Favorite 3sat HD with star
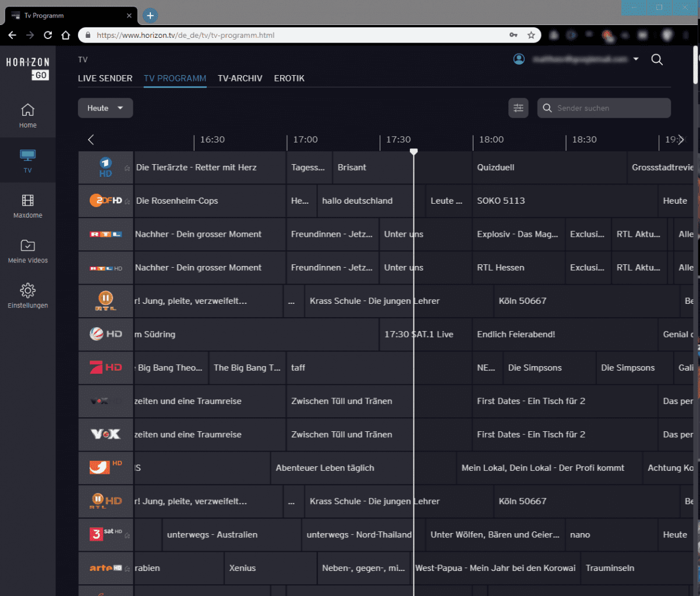 tap(127, 535)
